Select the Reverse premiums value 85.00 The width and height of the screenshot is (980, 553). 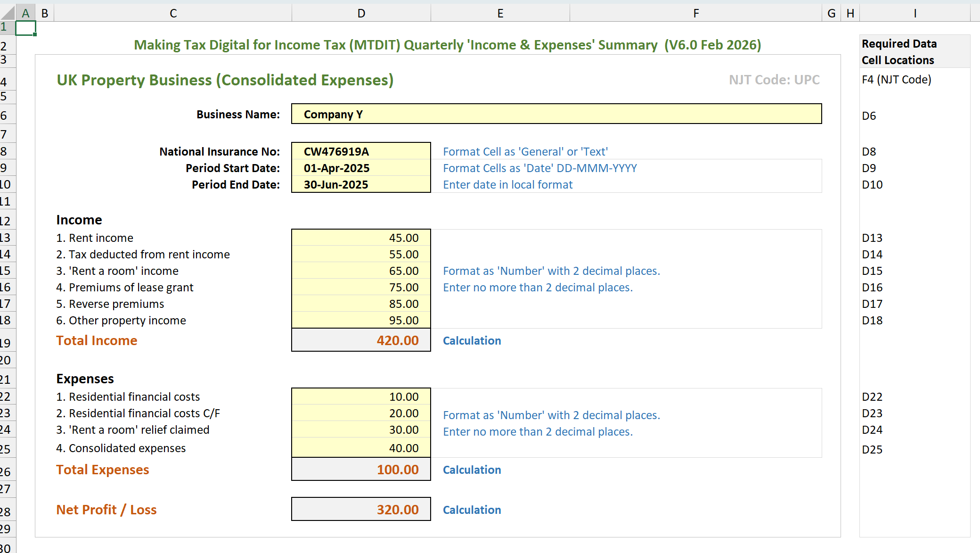coord(361,304)
